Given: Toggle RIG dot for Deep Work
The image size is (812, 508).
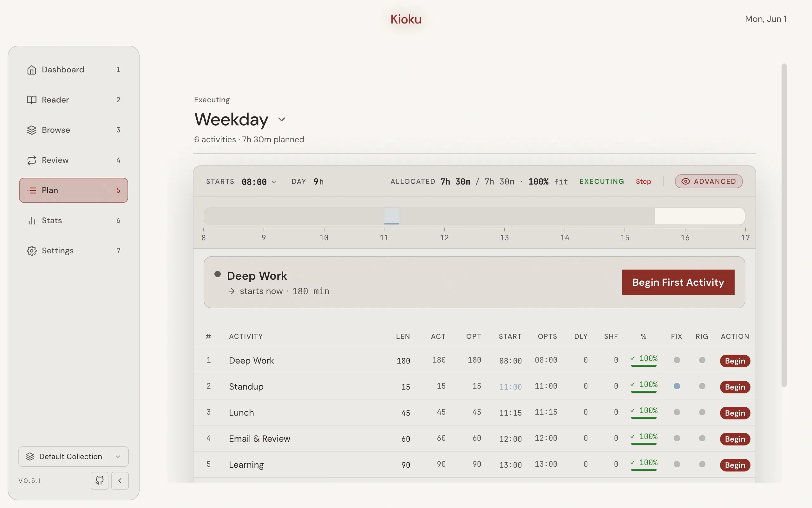Looking at the screenshot, I should pyautogui.click(x=702, y=360).
